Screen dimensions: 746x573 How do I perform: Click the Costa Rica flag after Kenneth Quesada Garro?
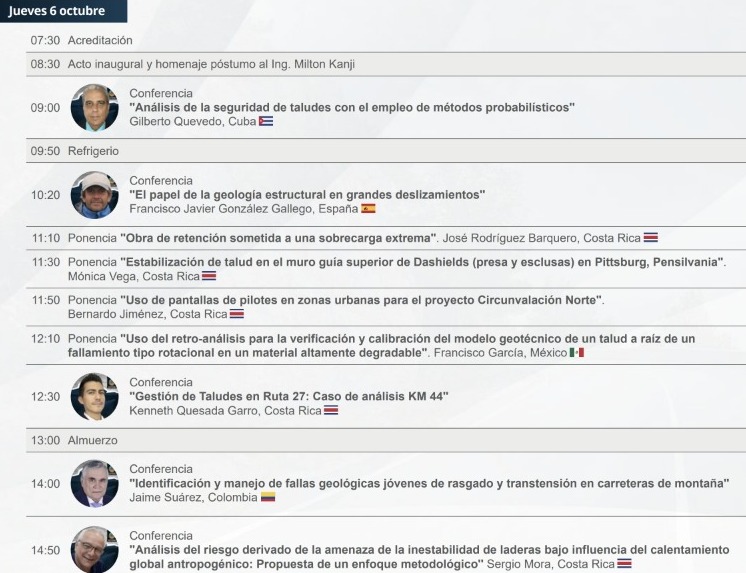(331, 410)
